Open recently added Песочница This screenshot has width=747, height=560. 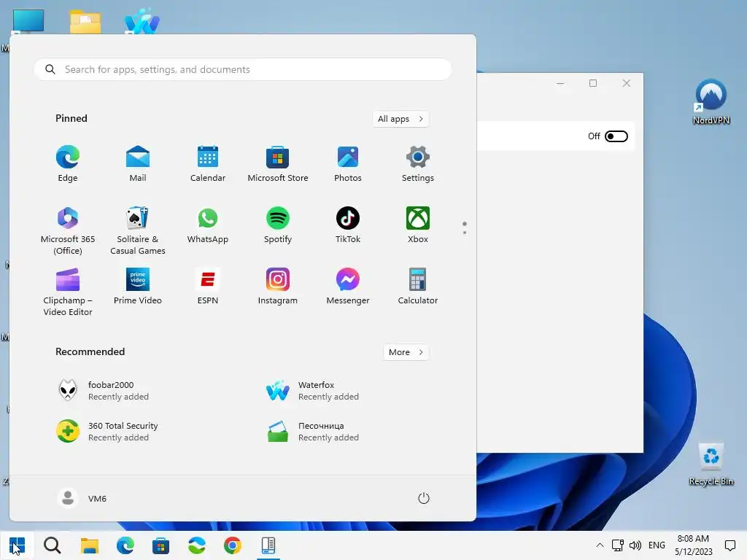(x=312, y=432)
